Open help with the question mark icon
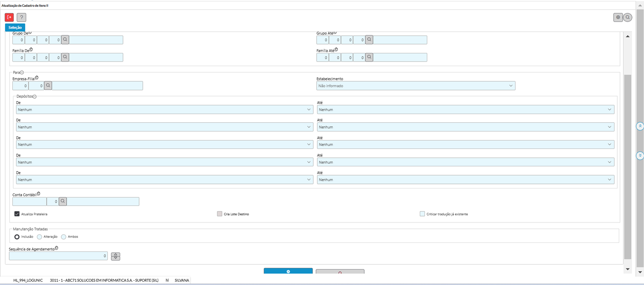 coord(21,17)
